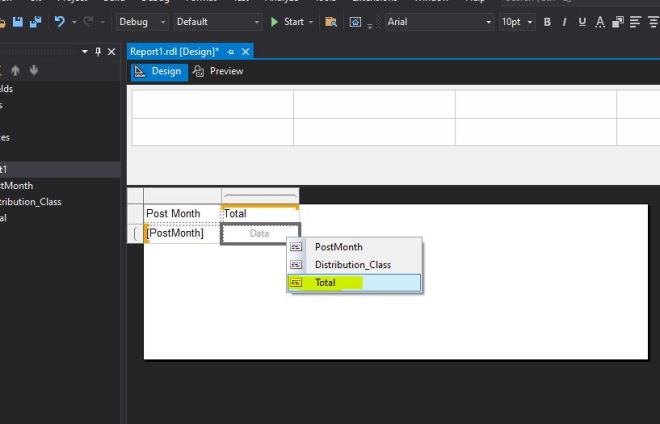Click the Undo arrow icon
The height and width of the screenshot is (424, 660).
pyautogui.click(x=60, y=22)
